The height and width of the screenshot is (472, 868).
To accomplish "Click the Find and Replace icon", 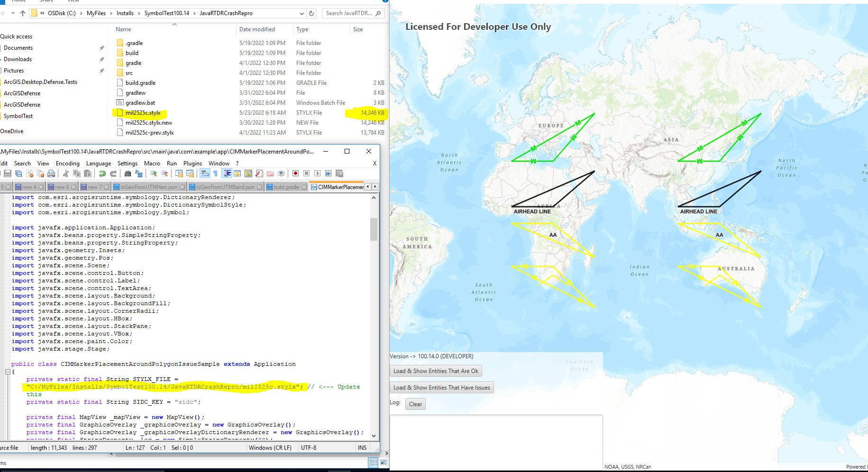I will point(139,173).
